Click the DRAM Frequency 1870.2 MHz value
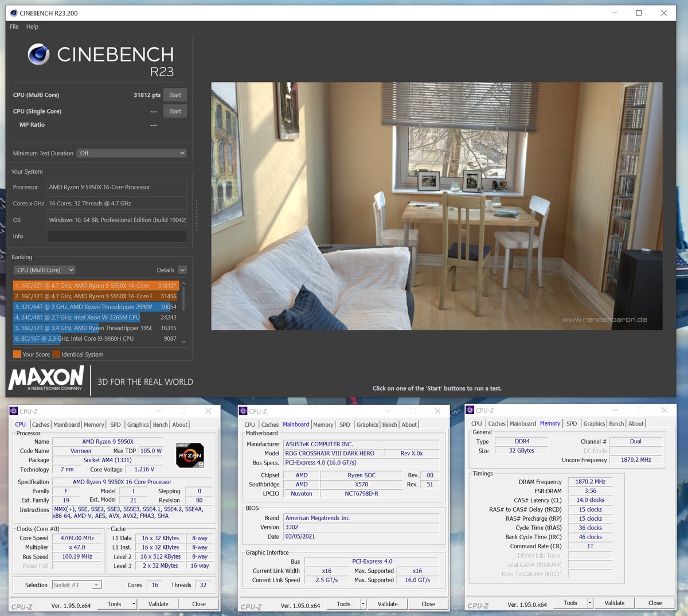This screenshot has width=688, height=616. pyautogui.click(x=591, y=482)
